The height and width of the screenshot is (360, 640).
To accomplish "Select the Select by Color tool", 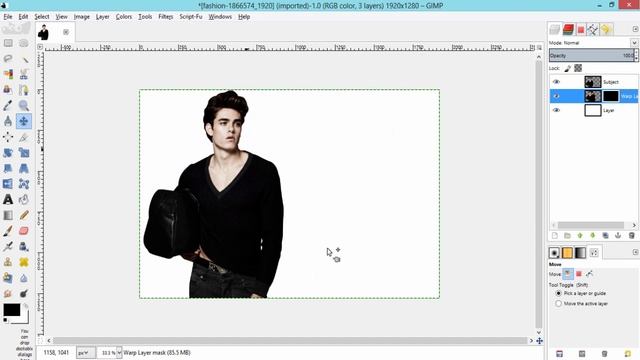I will point(8,74).
